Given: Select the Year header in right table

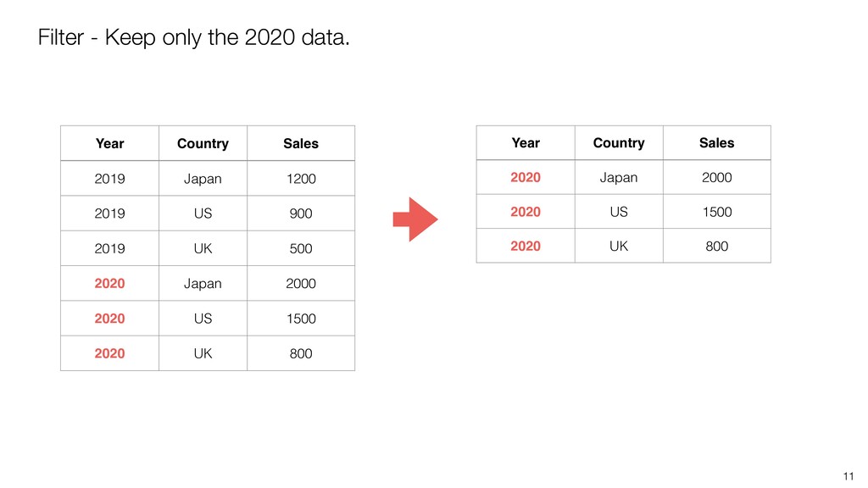Looking at the screenshot, I should click(526, 142).
